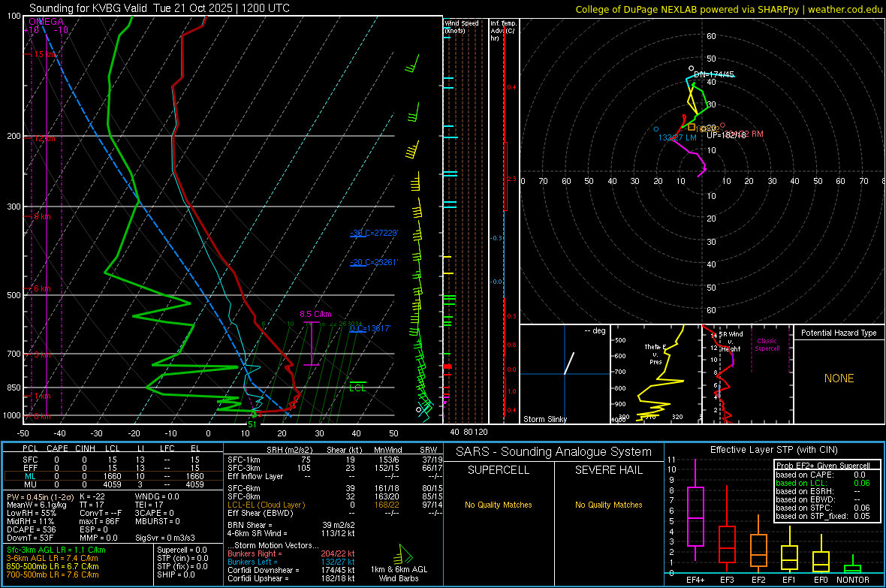The image size is (886, 588).
Task: Click the DCAPE = 536 value
Action: tap(31, 529)
